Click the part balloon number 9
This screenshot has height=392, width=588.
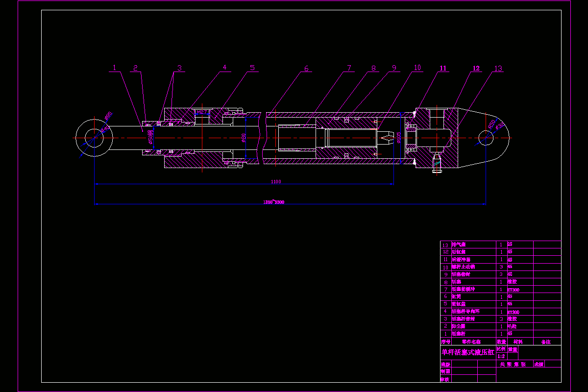(393, 68)
